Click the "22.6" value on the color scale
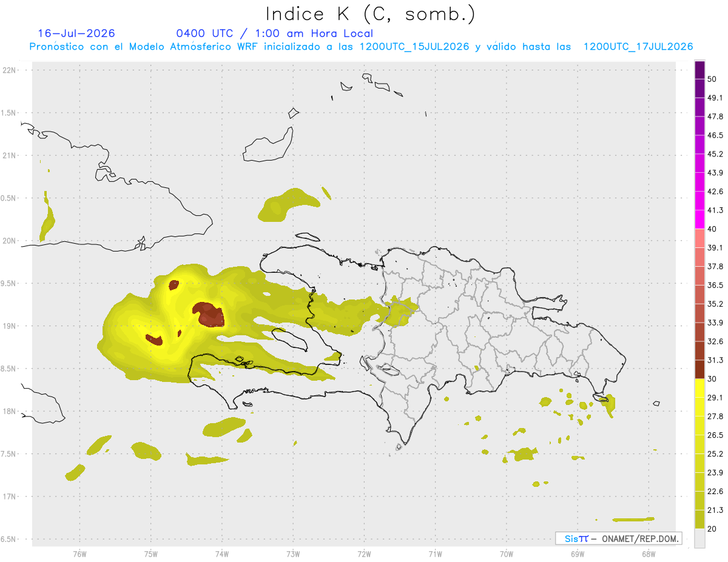Image resolution: width=728 pixels, height=562 pixels. click(716, 492)
